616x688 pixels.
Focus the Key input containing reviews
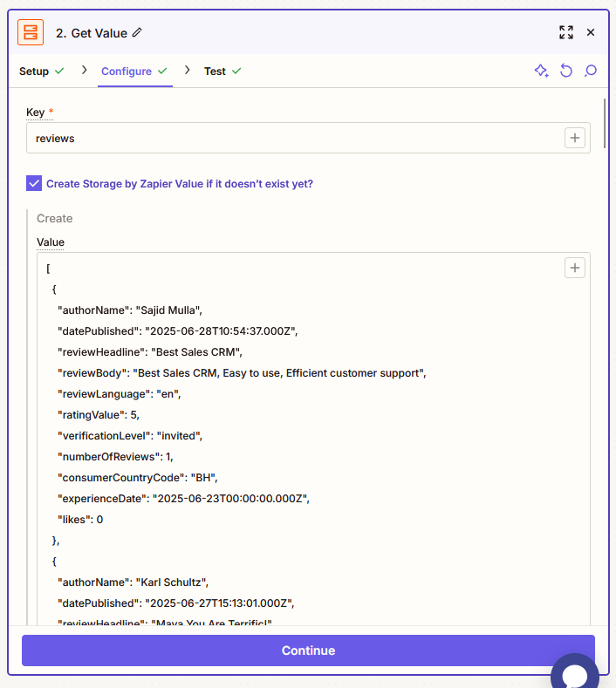tap(308, 139)
